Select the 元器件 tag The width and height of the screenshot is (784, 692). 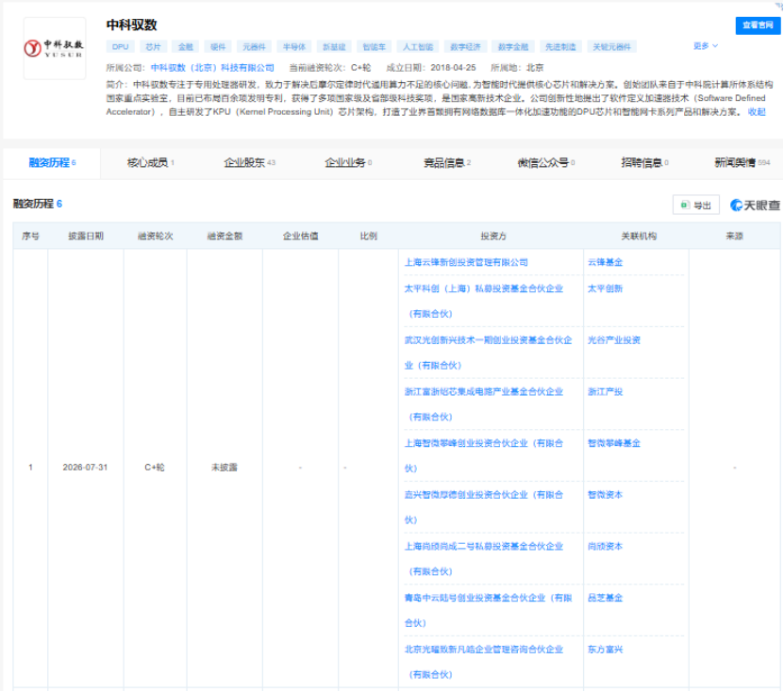point(254,47)
